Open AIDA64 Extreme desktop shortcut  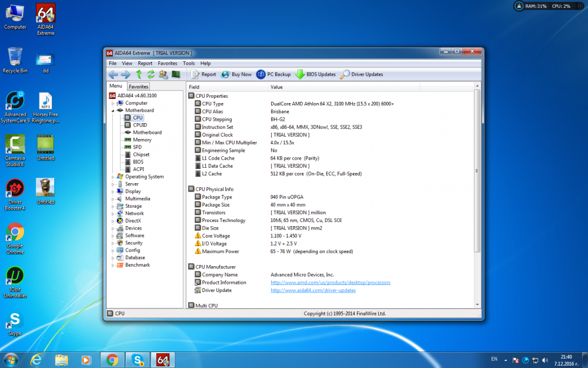[45, 19]
